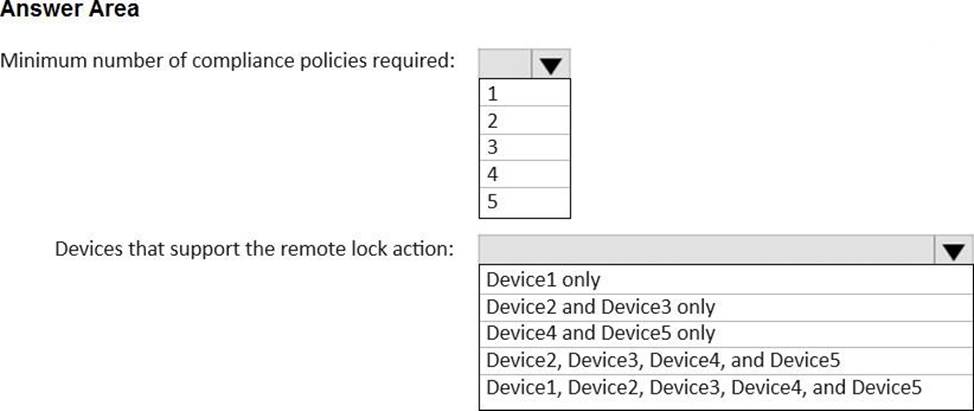Choose 3 in the policies list

pyautogui.click(x=524, y=148)
